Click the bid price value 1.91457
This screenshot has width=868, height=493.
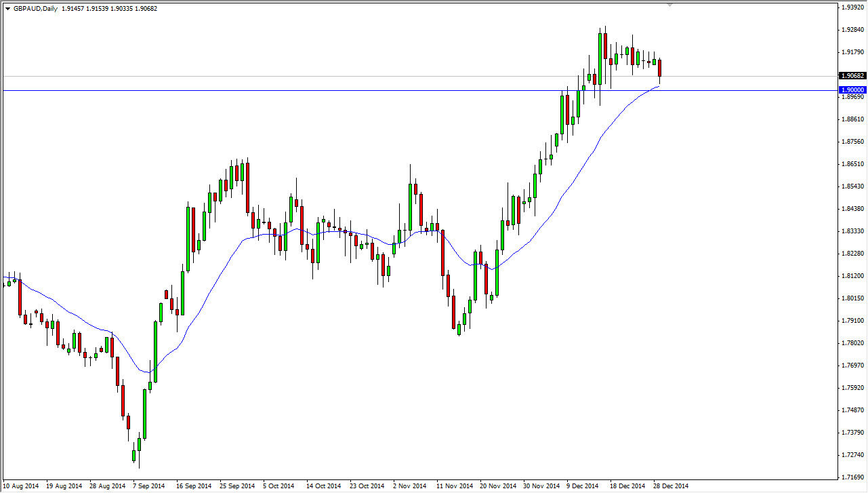click(73, 8)
